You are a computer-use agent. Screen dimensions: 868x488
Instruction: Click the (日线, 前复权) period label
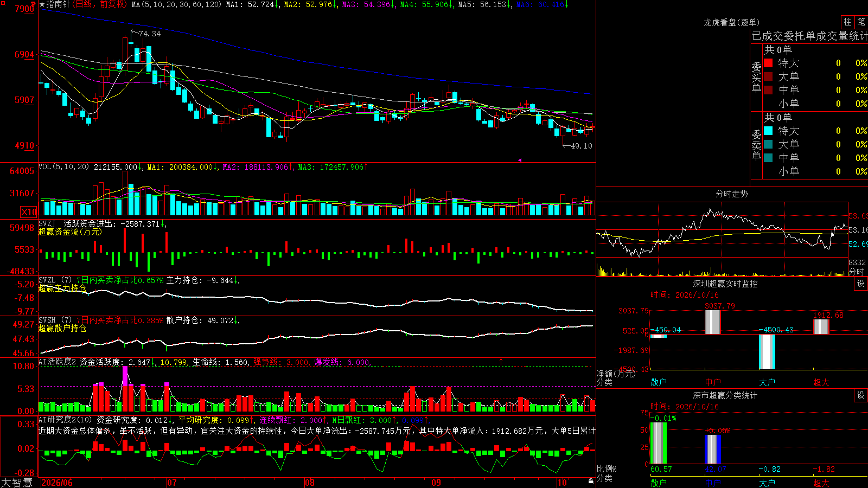point(100,4)
